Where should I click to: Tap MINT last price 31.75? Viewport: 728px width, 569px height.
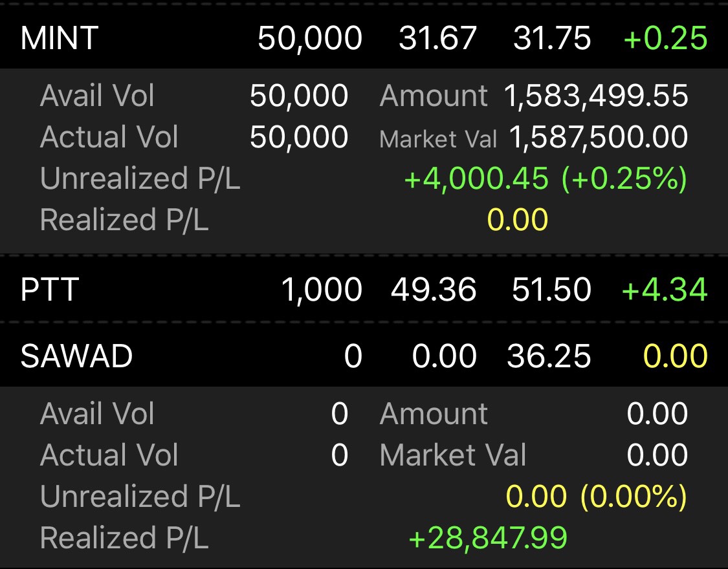[552, 38]
